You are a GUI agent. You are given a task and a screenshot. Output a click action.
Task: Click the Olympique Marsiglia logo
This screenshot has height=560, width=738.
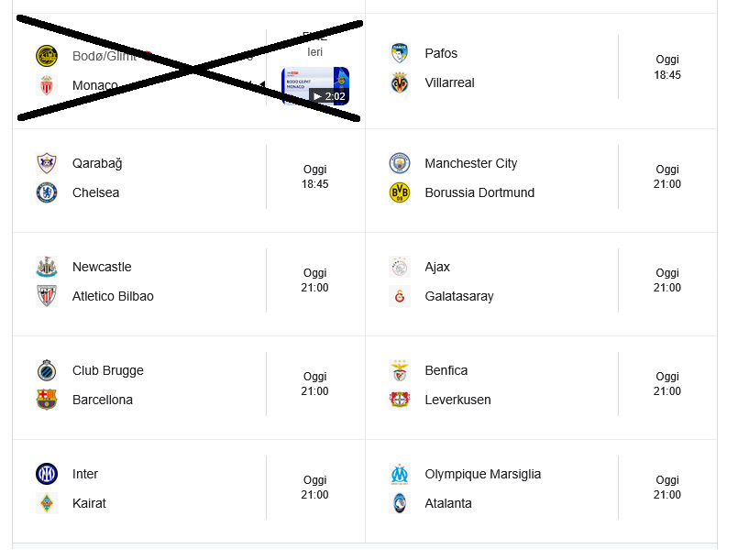[400, 474]
